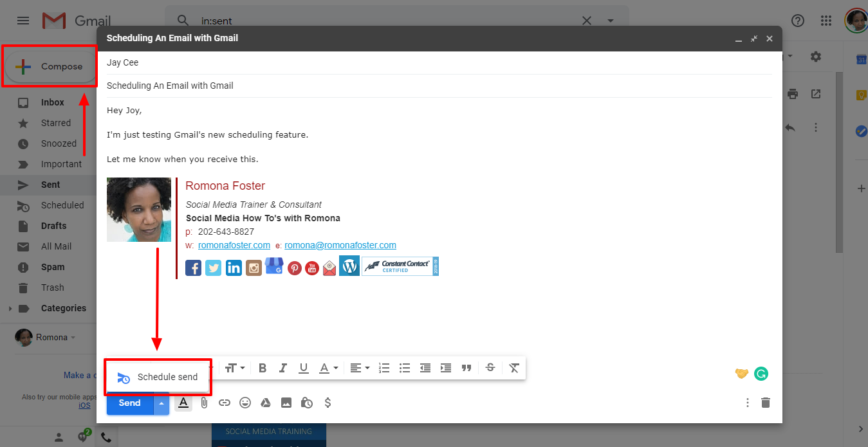Open Google Keep side panel

[x=861, y=95]
